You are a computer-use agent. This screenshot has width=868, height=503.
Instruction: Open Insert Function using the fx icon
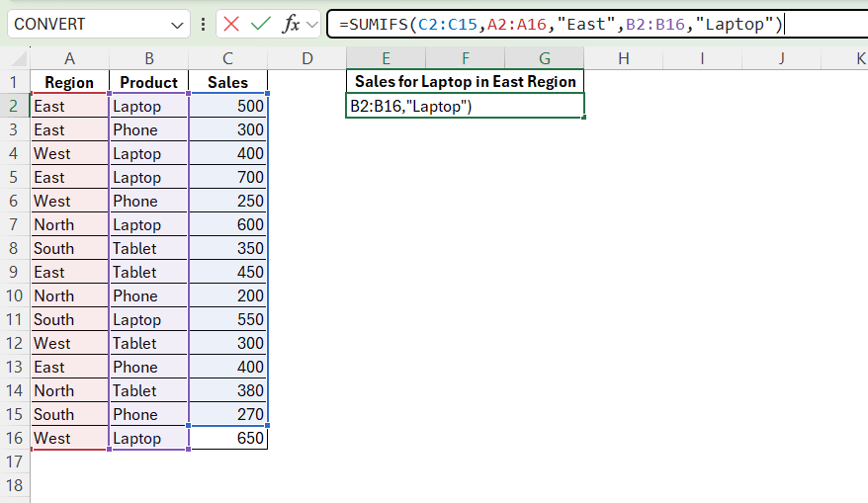(x=291, y=24)
